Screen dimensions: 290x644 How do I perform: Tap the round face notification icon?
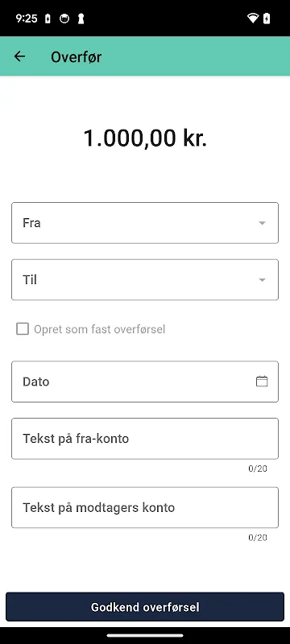click(64, 19)
